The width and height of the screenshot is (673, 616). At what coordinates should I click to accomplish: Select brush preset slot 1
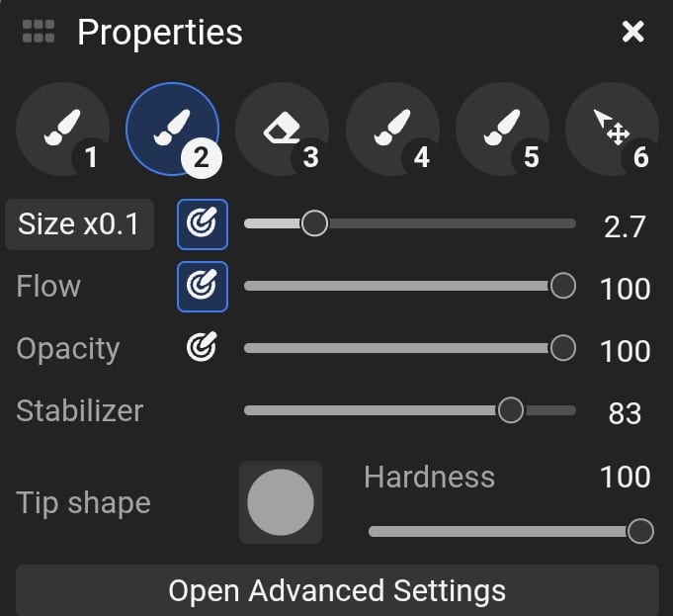pos(63,130)
